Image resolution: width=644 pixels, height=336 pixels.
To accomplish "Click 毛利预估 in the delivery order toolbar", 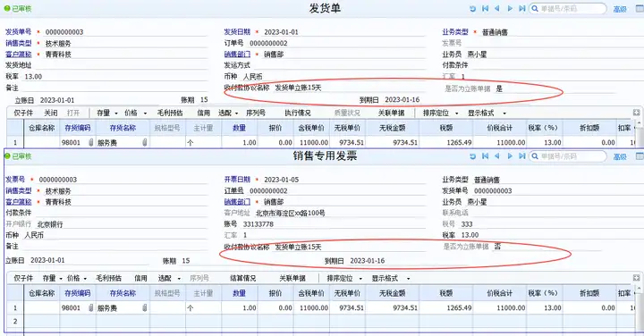I will 170,113.
